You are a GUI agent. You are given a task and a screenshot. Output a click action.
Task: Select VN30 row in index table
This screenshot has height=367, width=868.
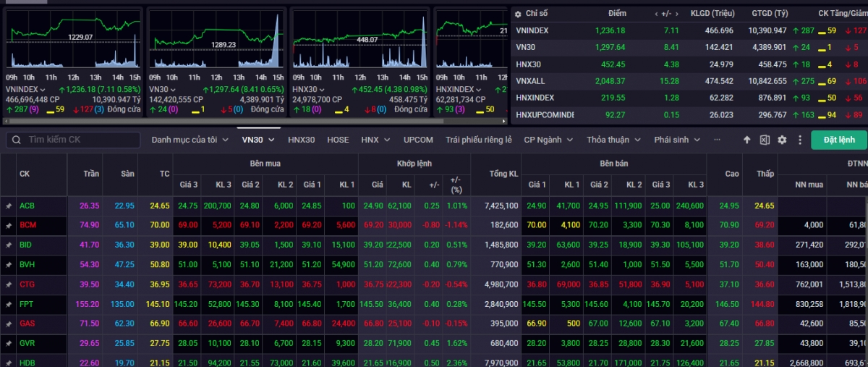pyautogui.click(x=689, y=47)
